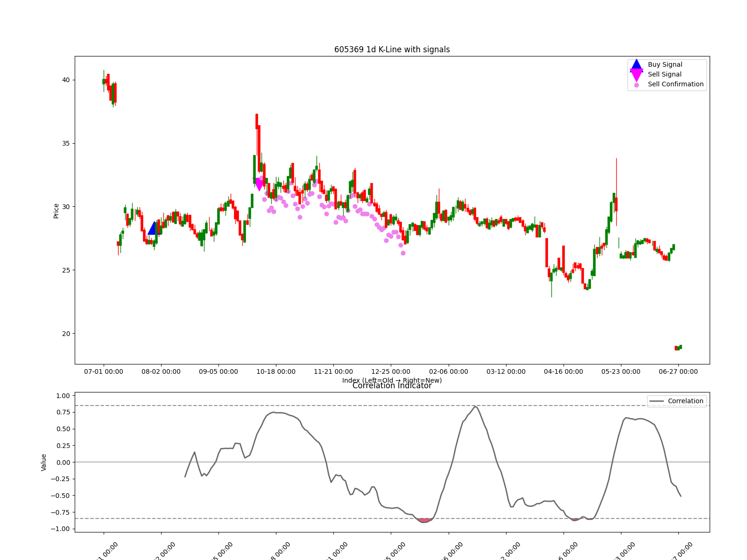Click the correlation tick label '0.25'

(x=63, y=446)
